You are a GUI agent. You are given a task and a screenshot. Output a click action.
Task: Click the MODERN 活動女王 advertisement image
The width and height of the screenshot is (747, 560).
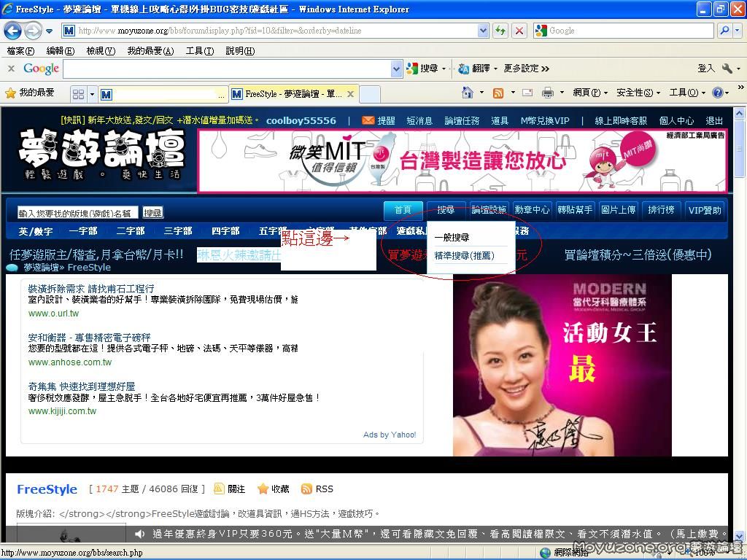pyautogui.click(x=562, y=365)
